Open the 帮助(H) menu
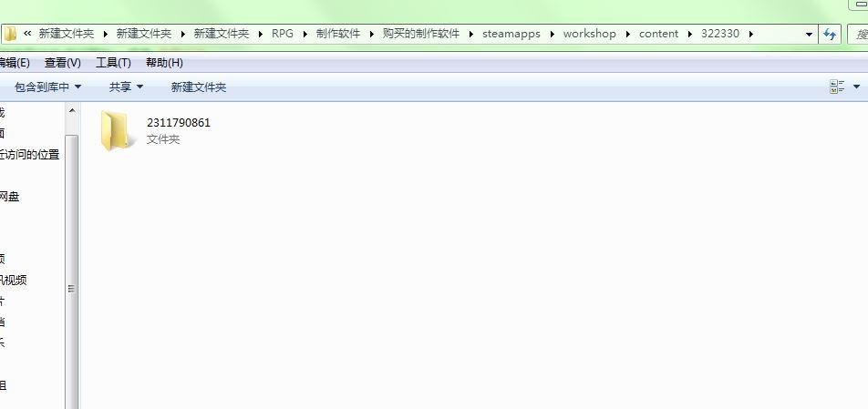 [x=164, y=63]
